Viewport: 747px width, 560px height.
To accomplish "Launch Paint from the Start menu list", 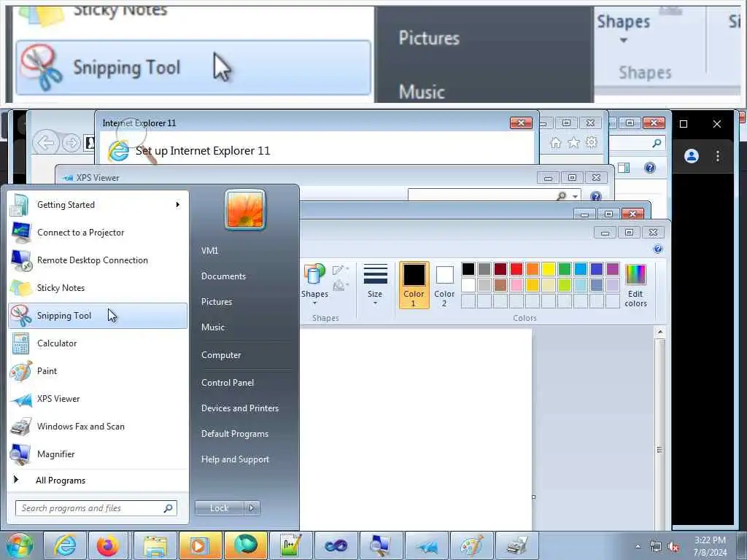I will click(98, 371).
